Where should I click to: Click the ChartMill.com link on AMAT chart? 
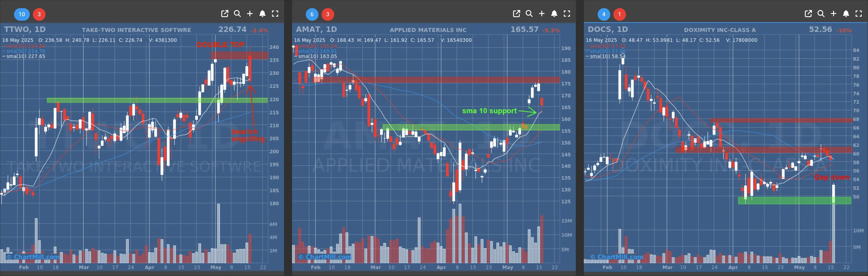pyautogui.click(x=325, y=257)
